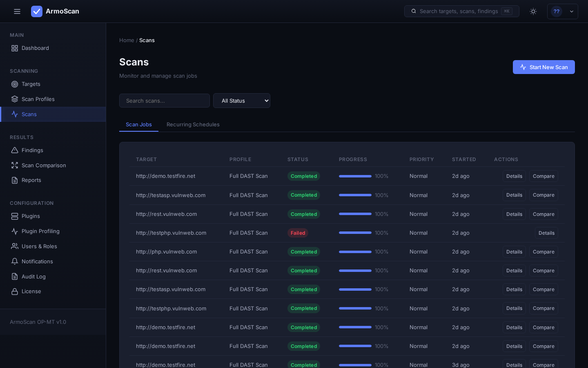The height and width of the screenshot is (368, 588).
Task: Click Compare for php.vulnweb.com scan
Action: tap(543, 252)
